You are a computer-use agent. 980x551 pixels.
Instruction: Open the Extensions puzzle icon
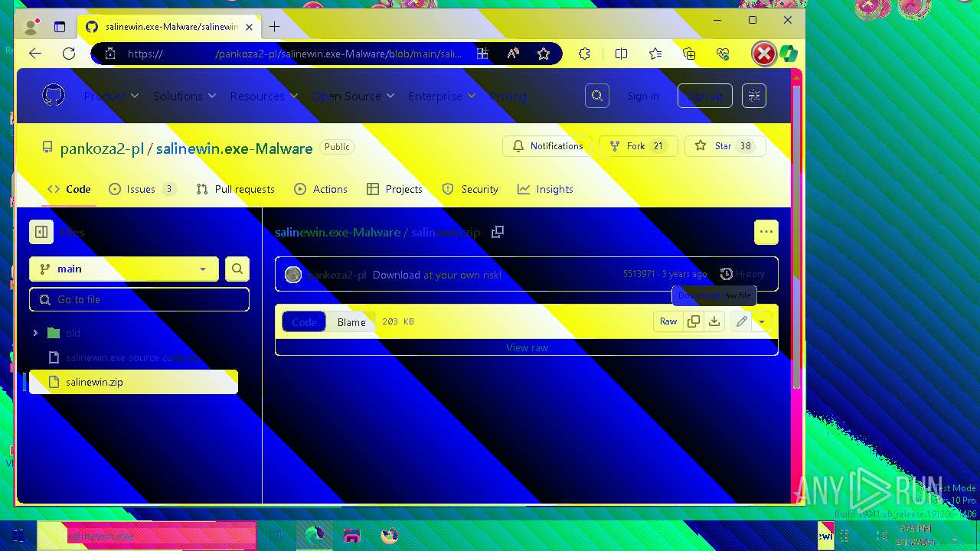pos(584,54)
